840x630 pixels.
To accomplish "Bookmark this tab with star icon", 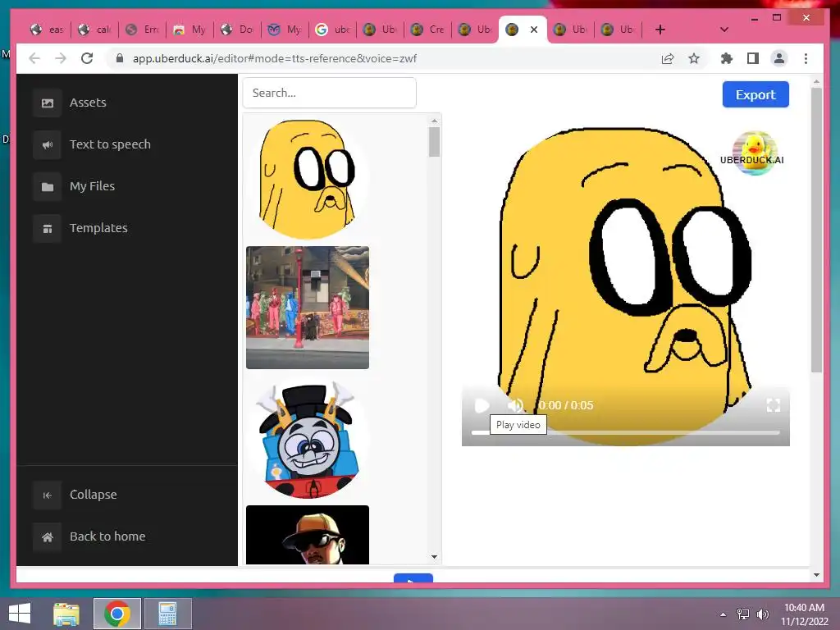I will click(x=694, y=58).
